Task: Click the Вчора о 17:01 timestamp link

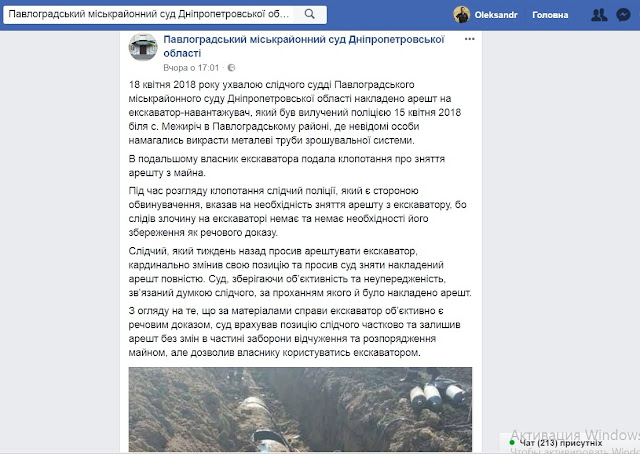Action: [191, 68]
